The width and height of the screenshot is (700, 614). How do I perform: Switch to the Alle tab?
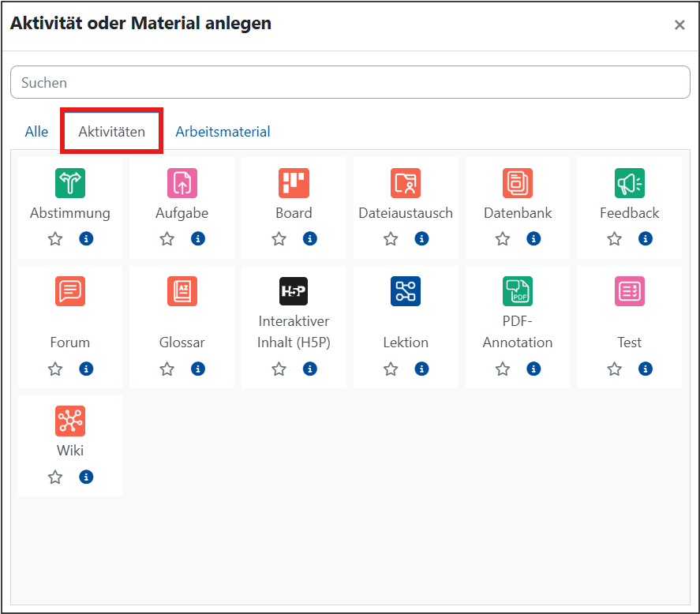click(x=36, y=132)
